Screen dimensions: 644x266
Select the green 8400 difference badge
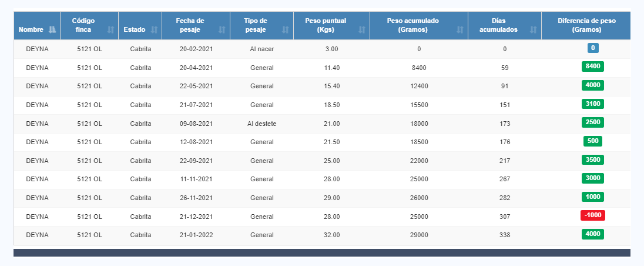click(593, 66)
